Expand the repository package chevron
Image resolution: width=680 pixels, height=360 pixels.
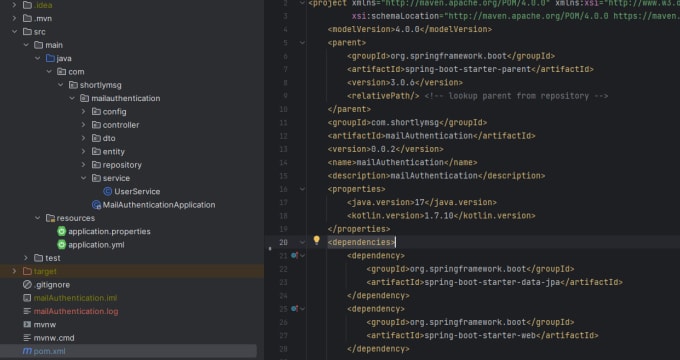point(84,165)
